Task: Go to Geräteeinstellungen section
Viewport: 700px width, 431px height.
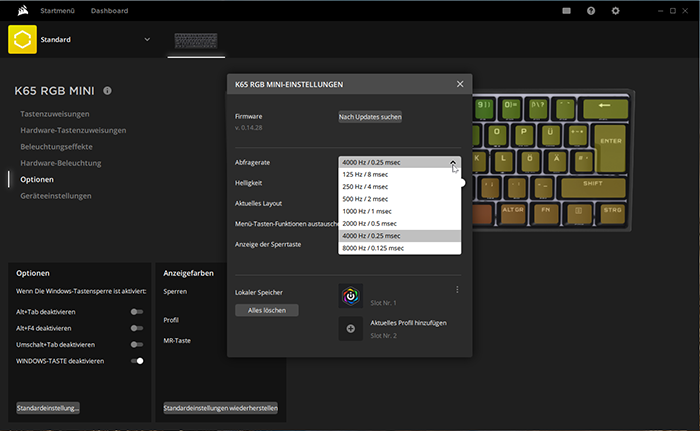Action: (x=56, y=196)
